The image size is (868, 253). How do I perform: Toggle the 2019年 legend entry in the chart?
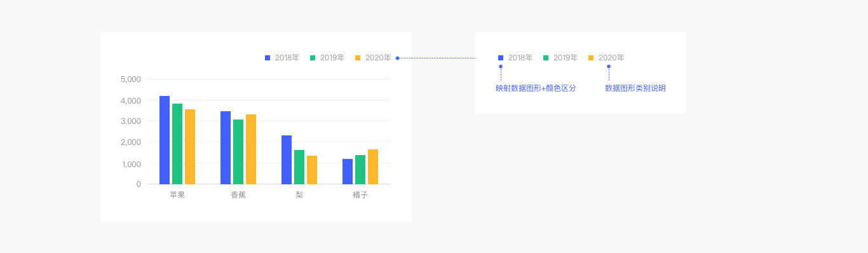(327, 58)
